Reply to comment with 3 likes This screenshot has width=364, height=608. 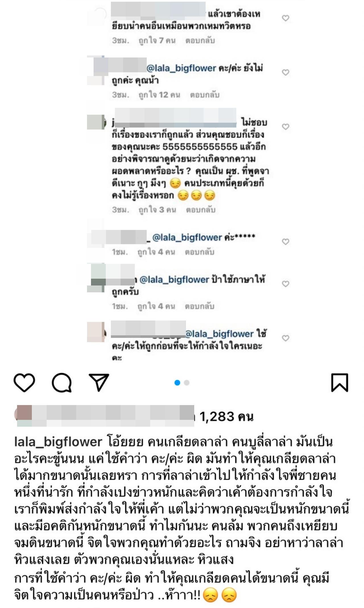[x=200, y=210]
